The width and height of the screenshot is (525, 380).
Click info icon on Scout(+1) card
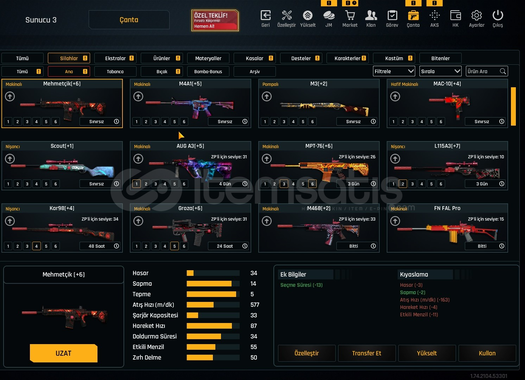[x=116, y=184]
